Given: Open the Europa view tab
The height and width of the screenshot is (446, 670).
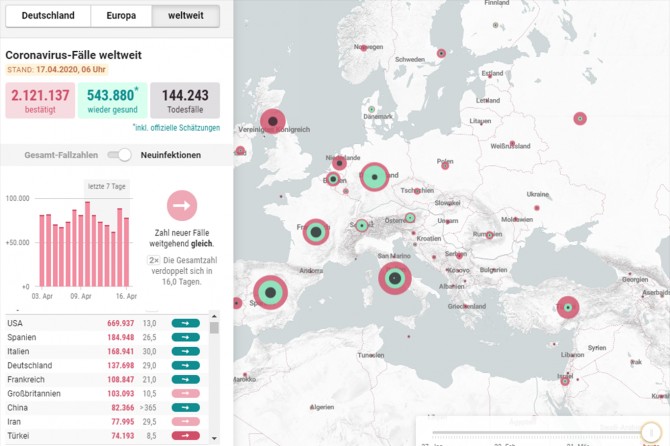Looking at the screenshot, I should [x=120, y=16].
